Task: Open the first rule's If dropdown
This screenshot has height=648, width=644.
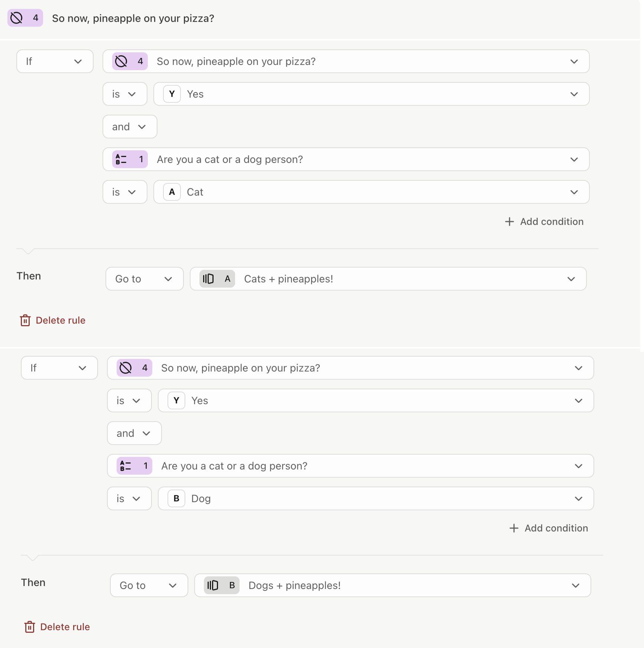Action: click(55, 61)
